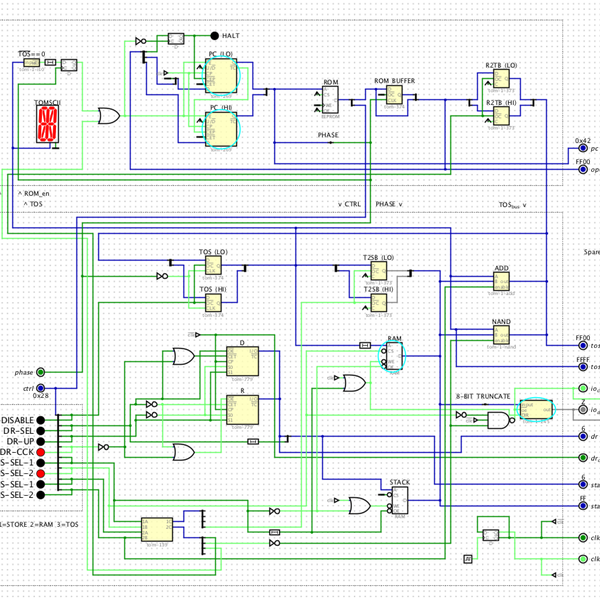Select the black splitter bar beside input pins
Viewport: 600px width, 600px height.
(x=59, y=452)
